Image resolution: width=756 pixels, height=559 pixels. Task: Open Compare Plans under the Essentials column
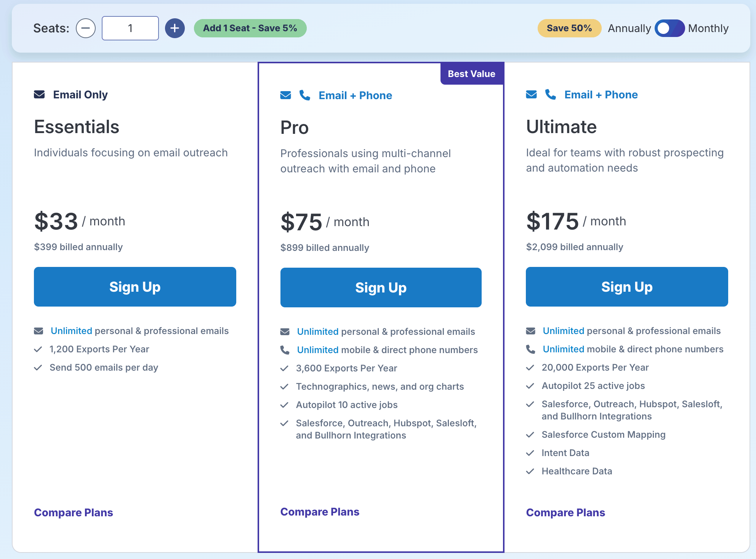coord(73,512)
